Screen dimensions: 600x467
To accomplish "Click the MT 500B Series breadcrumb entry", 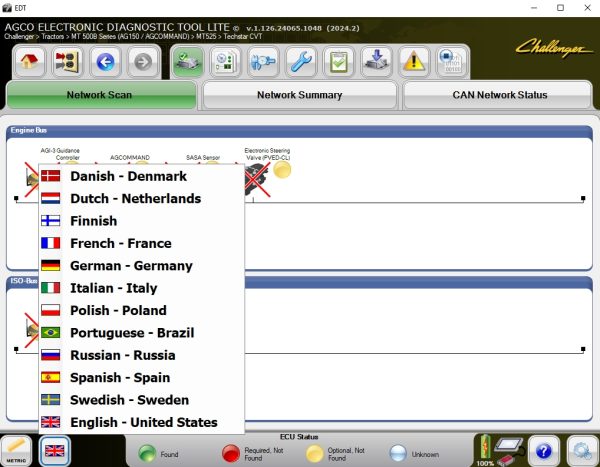I will pos(130,36).
